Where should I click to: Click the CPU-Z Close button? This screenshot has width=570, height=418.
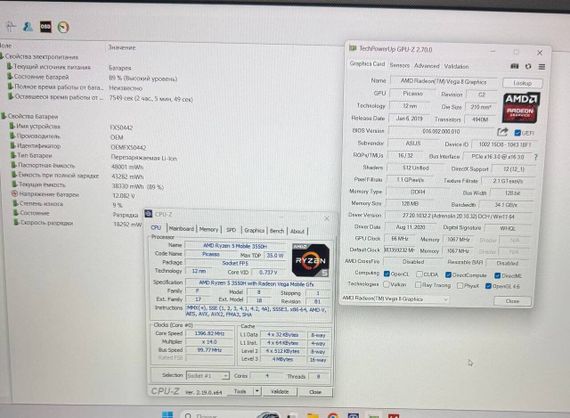315,392
